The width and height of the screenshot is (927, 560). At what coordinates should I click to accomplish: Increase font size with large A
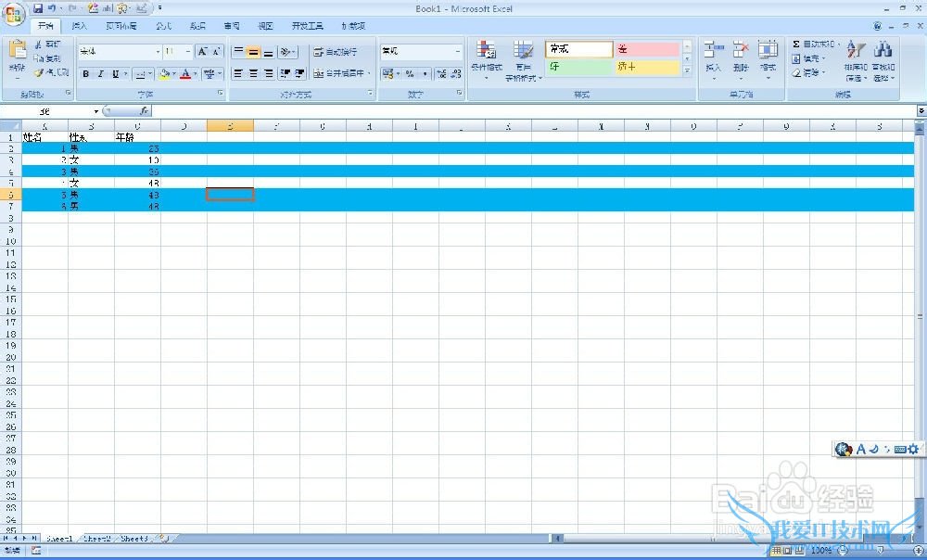(203, 52)
